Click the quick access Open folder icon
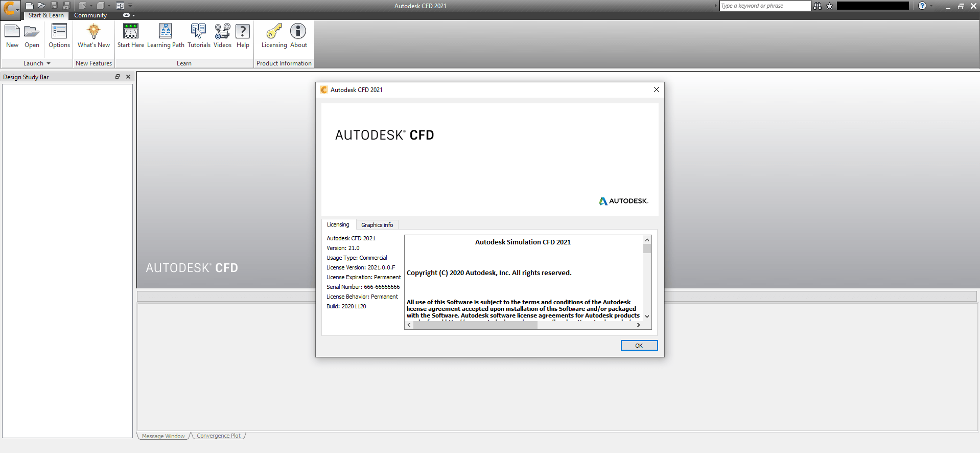Image resolution: width=980 pixels, height=453 pixels. pos(42,6)
